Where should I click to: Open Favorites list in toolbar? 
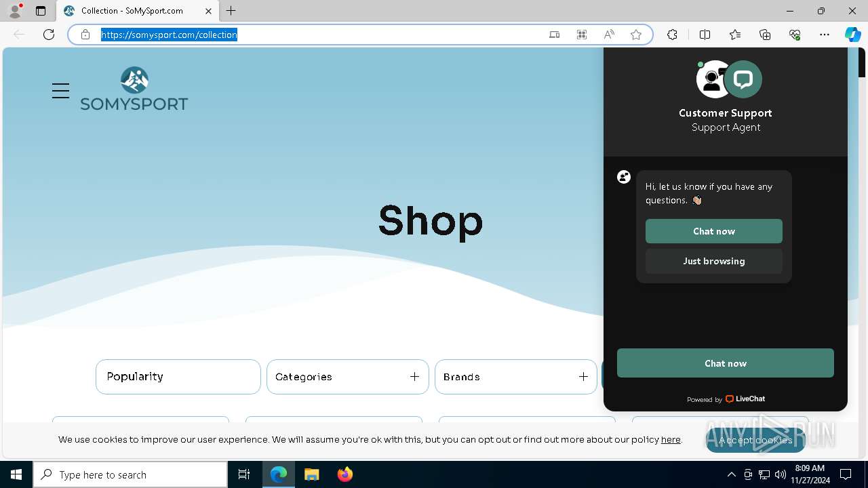coord(735,35)
